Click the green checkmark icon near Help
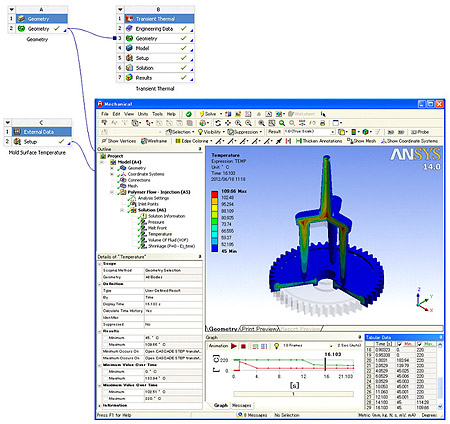 point(189,114)
